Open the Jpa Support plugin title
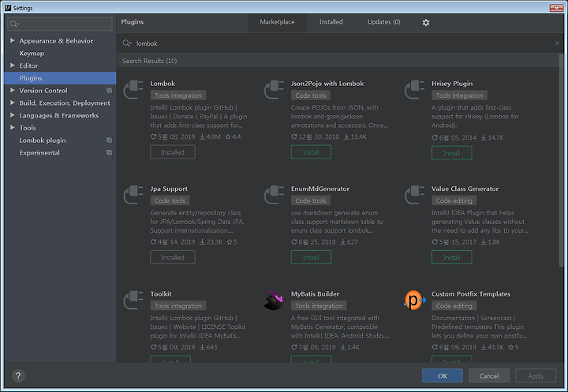 point(169,189)
